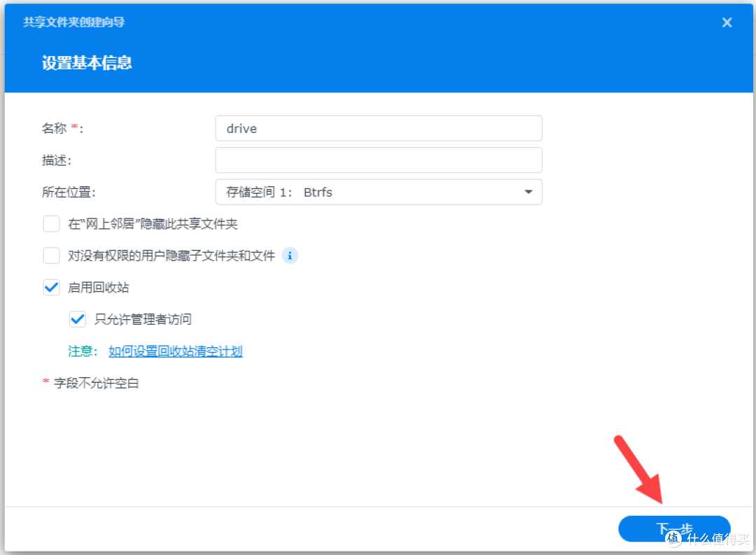Click the info icon beside hide subfolders option
The width and height of the screenshot is (756, 555).
pyautogui.click(x=290, y=255)
